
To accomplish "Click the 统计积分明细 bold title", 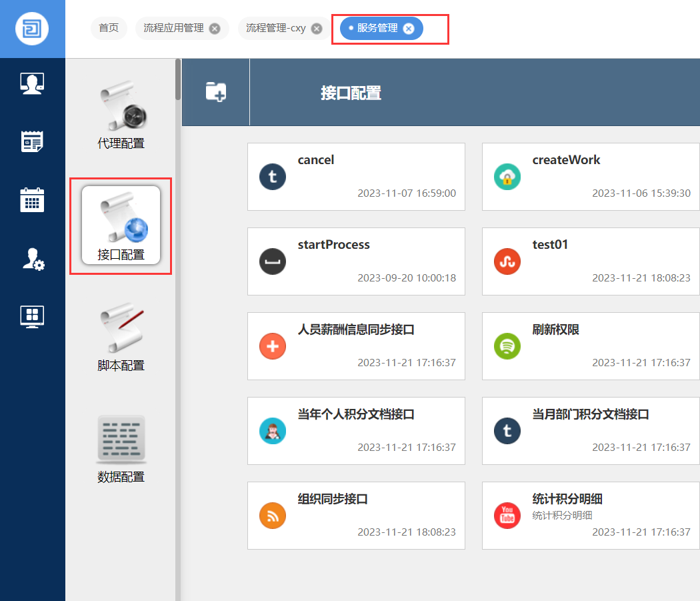I will 567,499.
